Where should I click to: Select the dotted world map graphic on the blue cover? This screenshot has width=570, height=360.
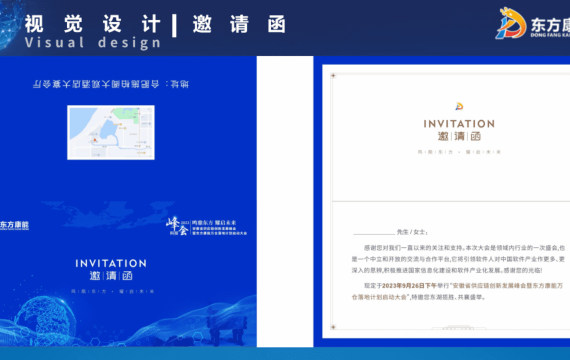point(109,215)
